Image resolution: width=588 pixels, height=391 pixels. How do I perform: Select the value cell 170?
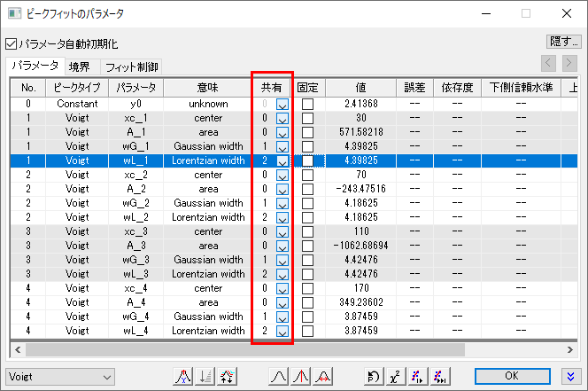point(360,288)
